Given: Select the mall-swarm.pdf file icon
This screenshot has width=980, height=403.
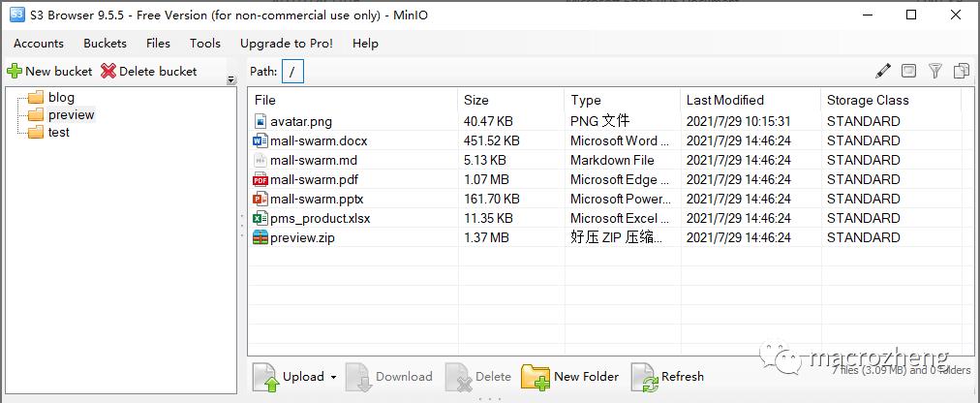Looking at the screenshot, I should pos(260,179).
